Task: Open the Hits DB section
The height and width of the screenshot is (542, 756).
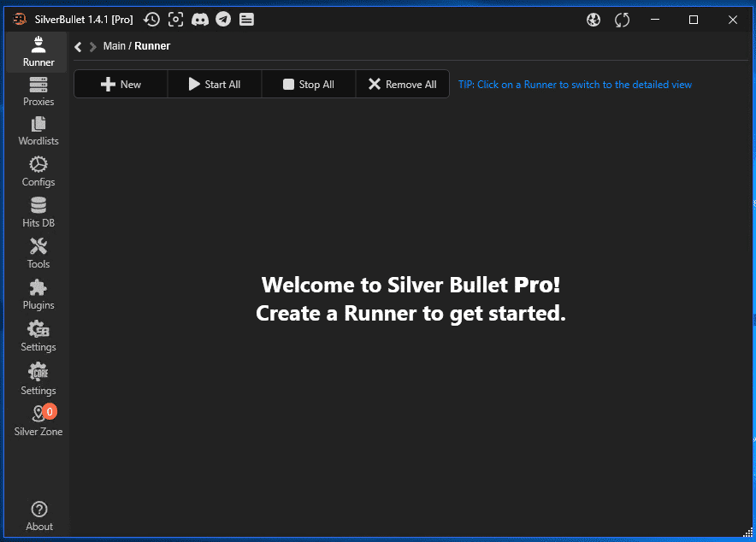Action: (38, 213)
